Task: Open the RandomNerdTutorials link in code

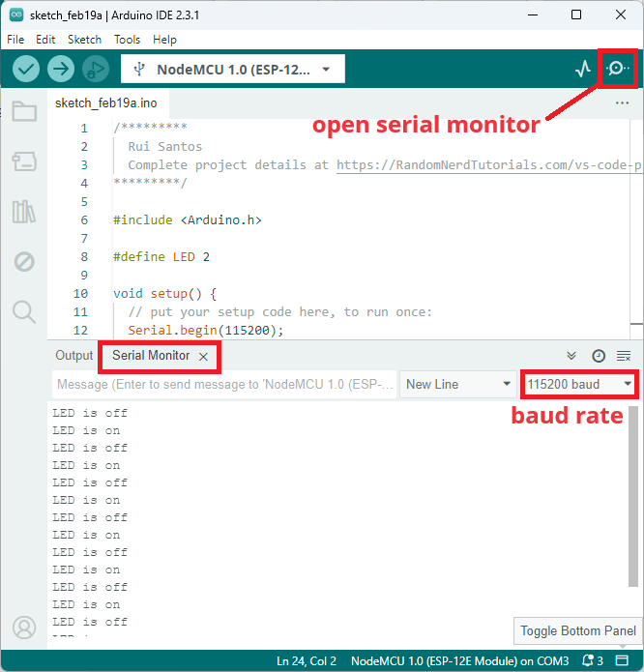Action: (x=488, y=165)
